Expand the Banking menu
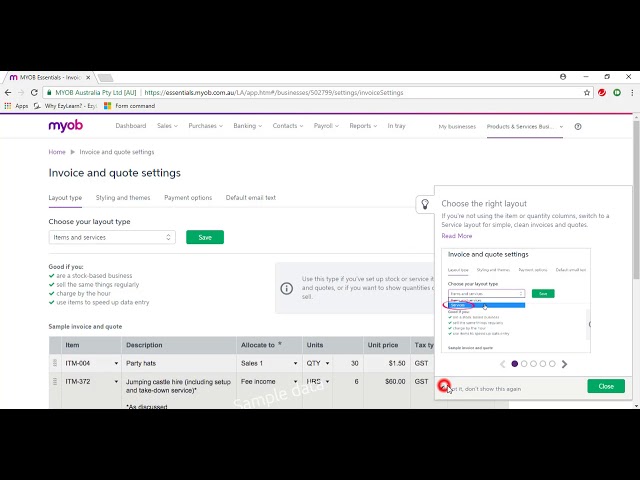 247,126
